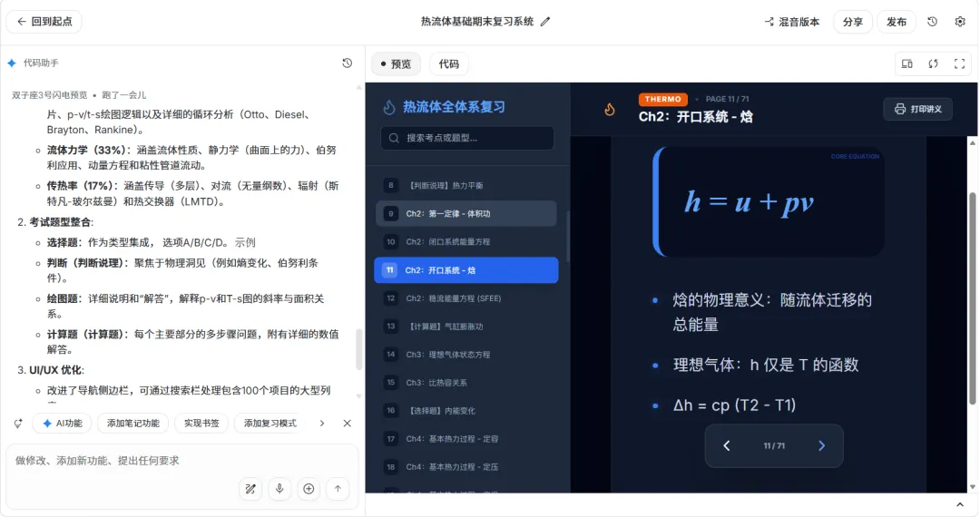
Task: Choose the 添加复习模式 suggestion chip
Action: pos(270,424)
